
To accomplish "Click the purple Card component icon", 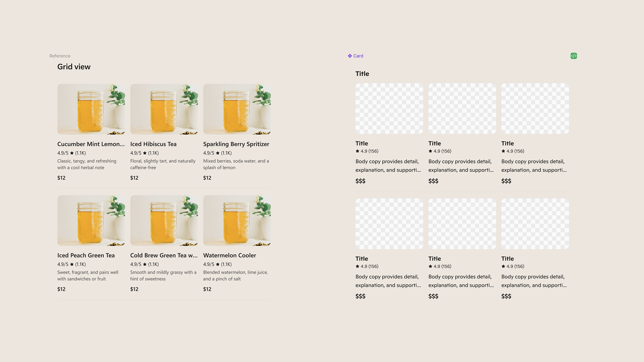I will coord(350,56).
